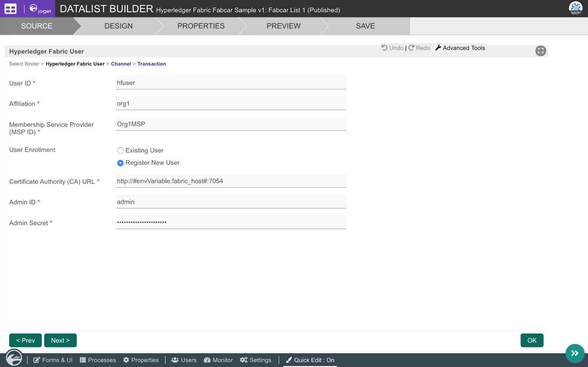
Task: Click the Hyperledger Fabric User section heading
Action: pyautogui.click(x=47, y=51)
